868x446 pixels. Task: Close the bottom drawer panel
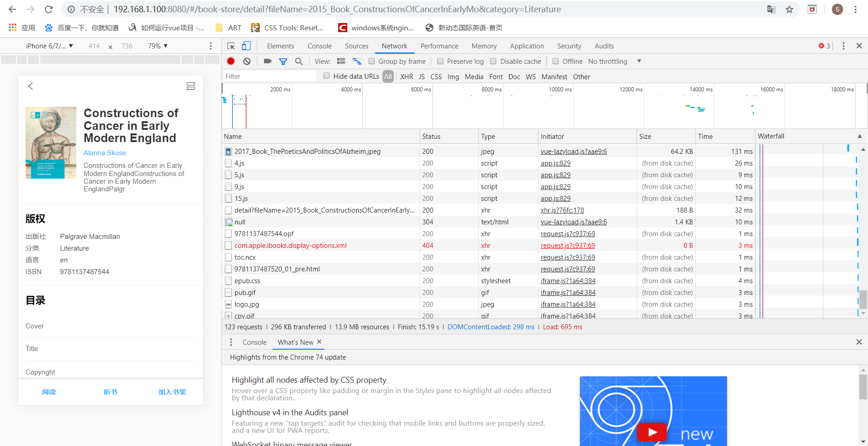click(x=859, y=342)
